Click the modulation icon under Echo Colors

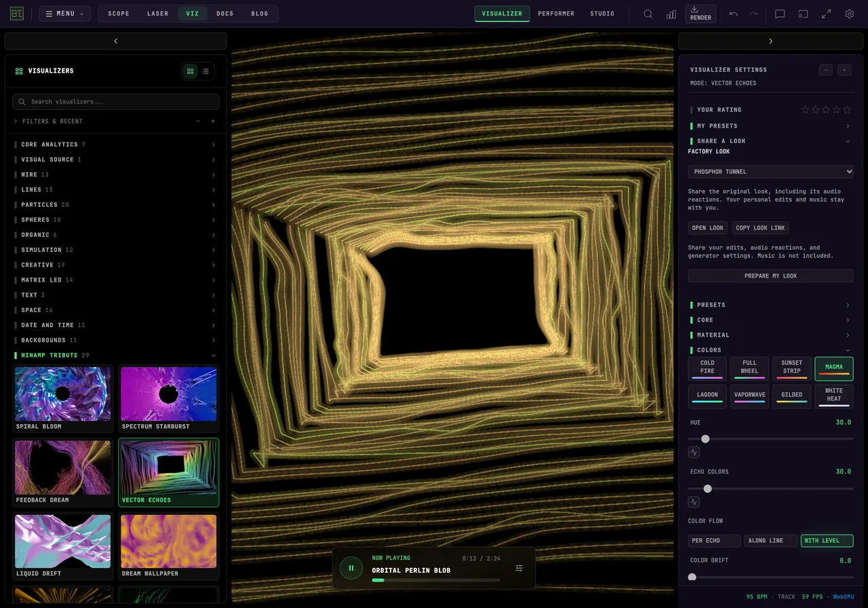(x=694, y=502)
